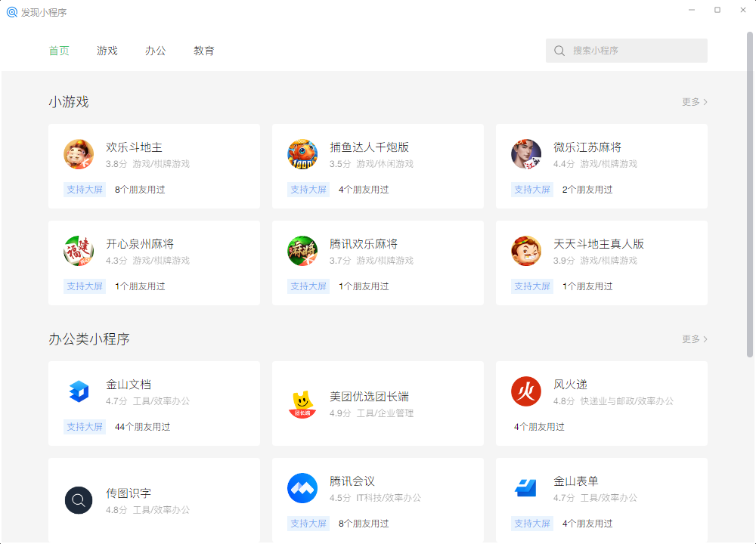Click the 腾讯会议 blue icon
756x544 pixels.
click(x=302, y=488)
